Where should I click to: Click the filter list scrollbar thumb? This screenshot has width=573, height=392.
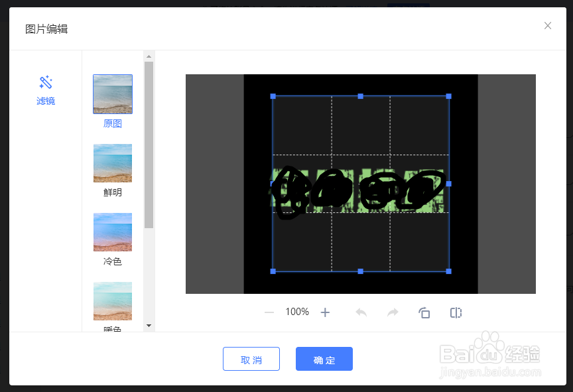point(149,145)
